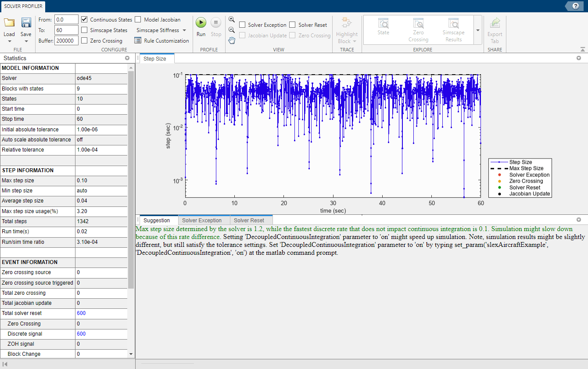This screenshot has width=588, height=369.
Task: Check the Solver Exception view checkbox
Action: coord(242,25)
